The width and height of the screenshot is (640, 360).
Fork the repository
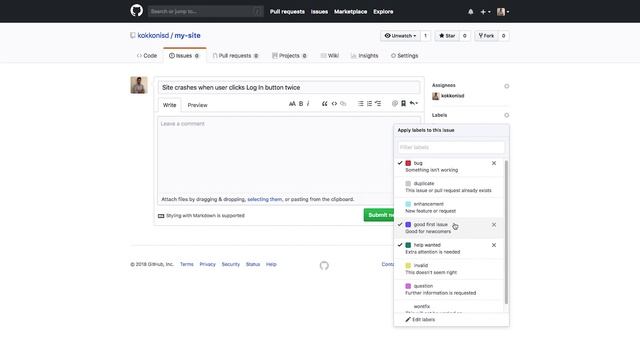(486, 36)
